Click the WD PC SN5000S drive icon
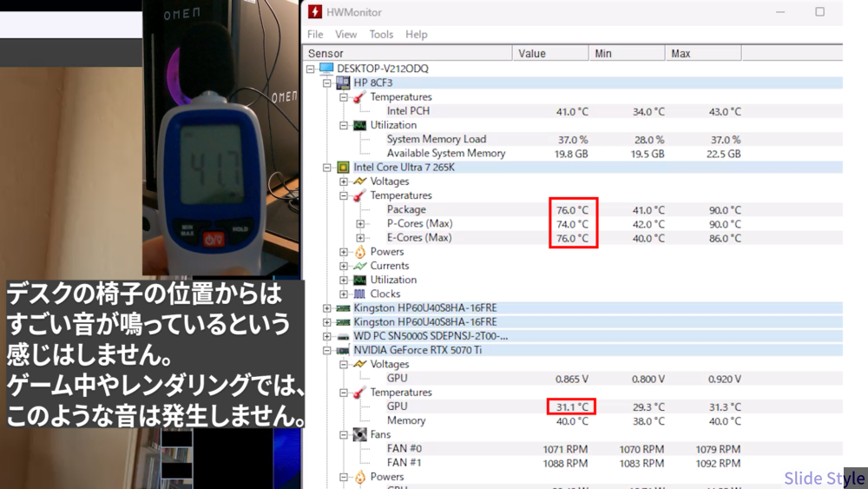Viewport: 868px width, 489px height. 343,336
